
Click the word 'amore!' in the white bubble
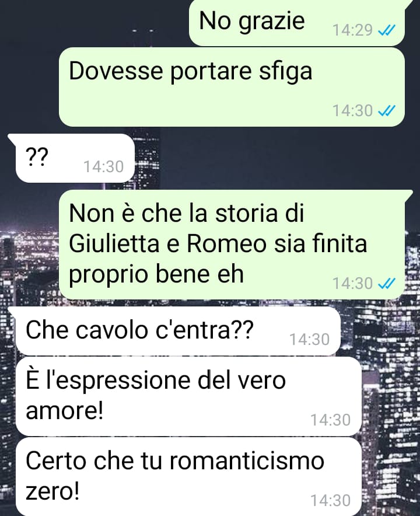[65, 411]
